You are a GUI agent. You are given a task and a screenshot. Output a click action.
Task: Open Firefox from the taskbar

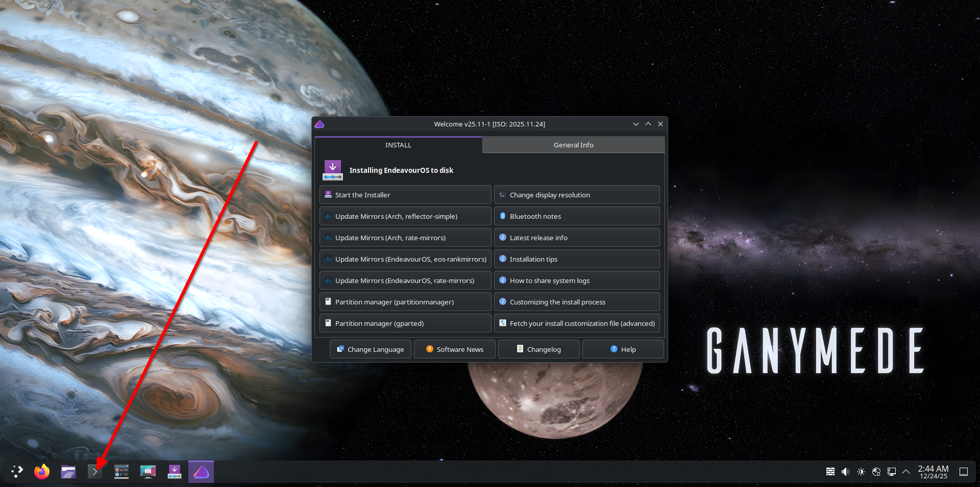click(41, 472)
